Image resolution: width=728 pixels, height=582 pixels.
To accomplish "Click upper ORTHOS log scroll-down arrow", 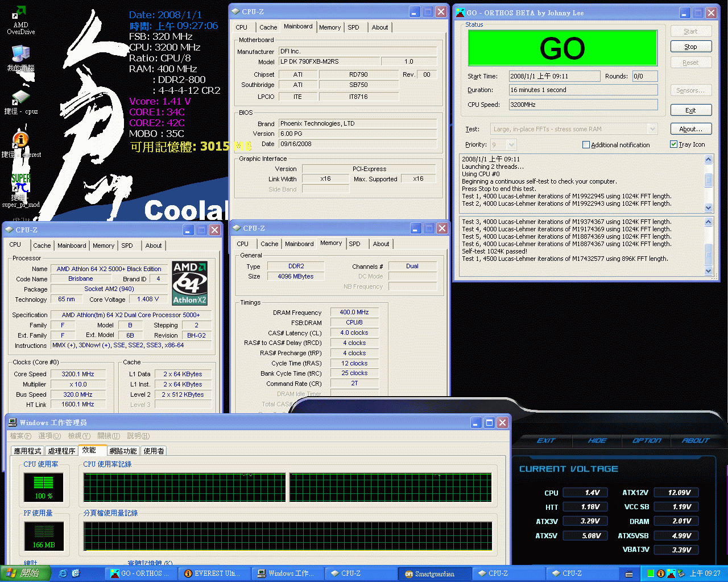I will (x=708, y=207).
